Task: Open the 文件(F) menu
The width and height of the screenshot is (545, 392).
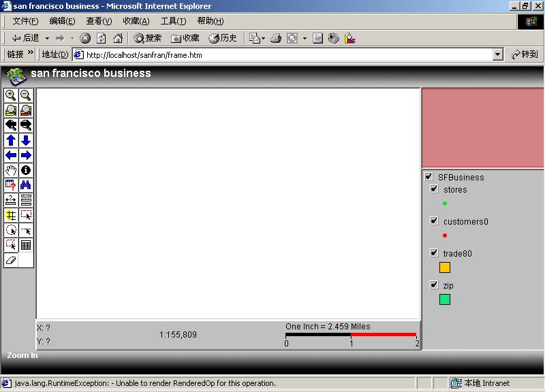Action: (25, 21)
